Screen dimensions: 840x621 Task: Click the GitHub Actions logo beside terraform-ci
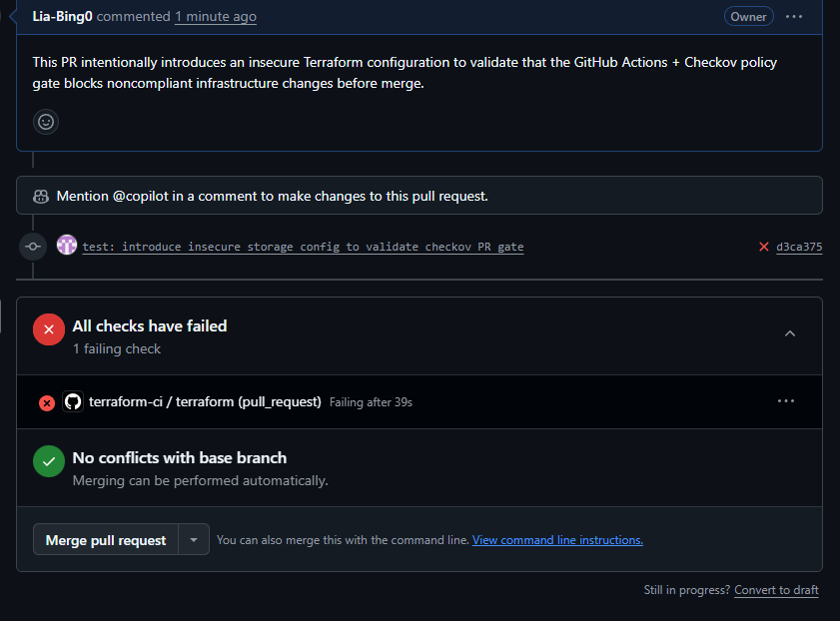pyautogui.click(x=72, y=401)
